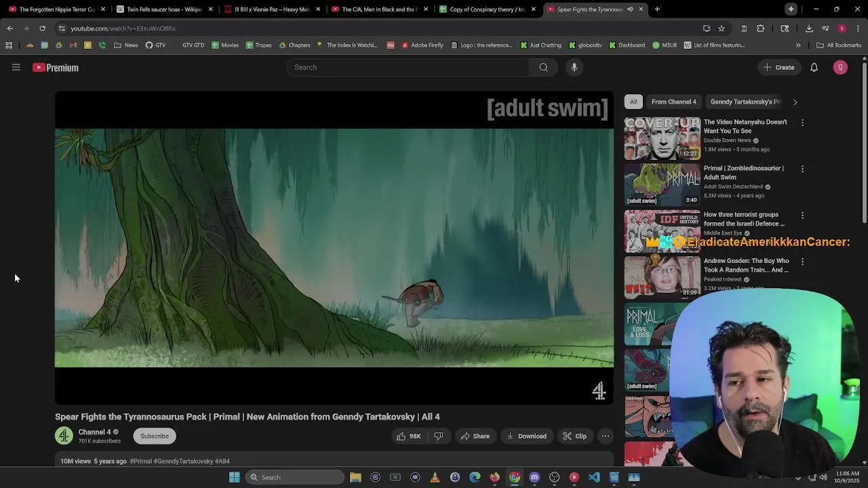This screenshot has height=488, width=868.
Task: Like the video with thumbs up
Action: [409, 436]
